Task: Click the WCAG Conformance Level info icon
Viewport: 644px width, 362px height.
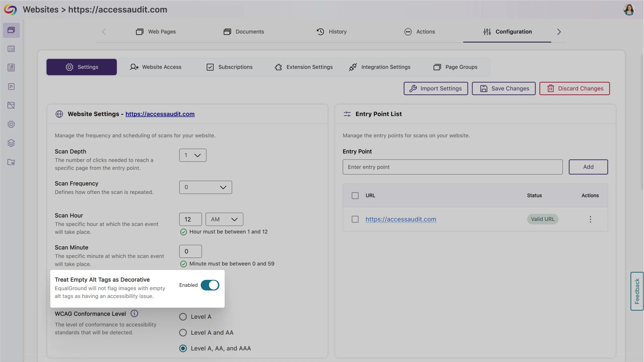Action: [134, 313]
